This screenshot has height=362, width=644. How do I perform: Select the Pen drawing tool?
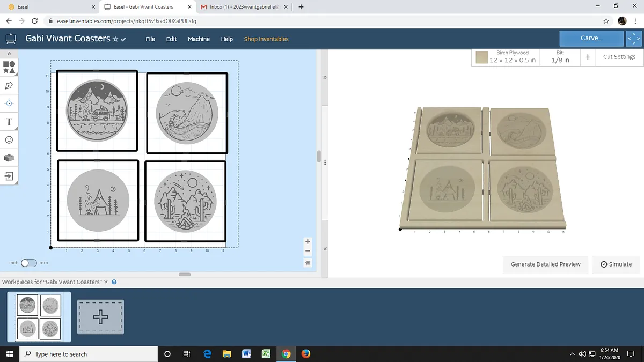coord(9,85)
